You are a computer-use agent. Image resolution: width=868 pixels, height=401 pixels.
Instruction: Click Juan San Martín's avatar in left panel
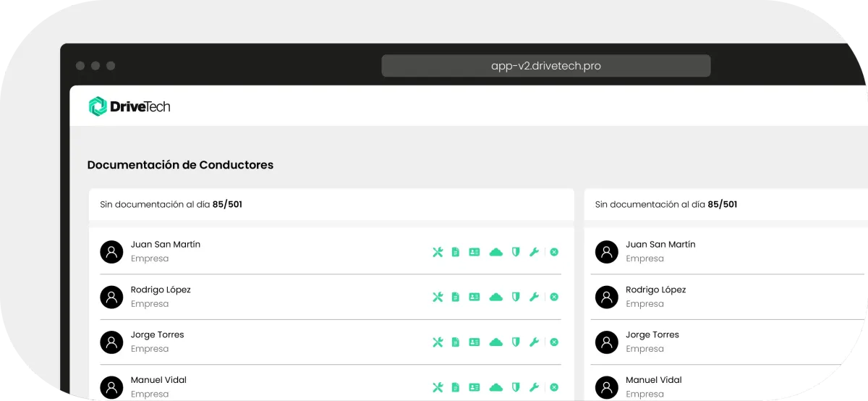tap(111, 252)
